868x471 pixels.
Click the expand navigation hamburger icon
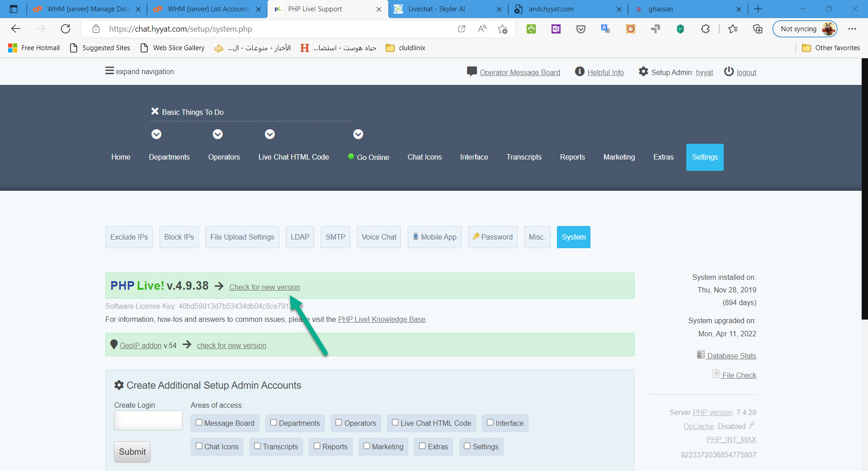tap(109, 71)
